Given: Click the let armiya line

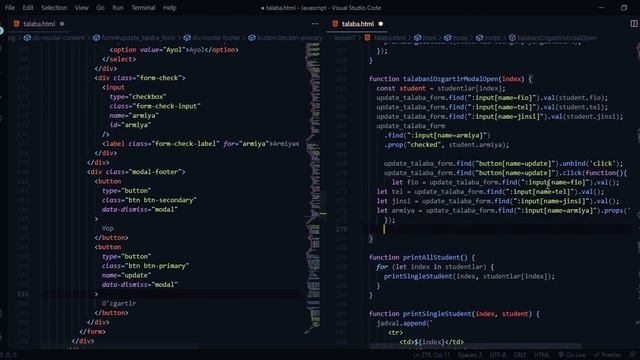Looking at the screenshot, I should click(x=504, y=211).
